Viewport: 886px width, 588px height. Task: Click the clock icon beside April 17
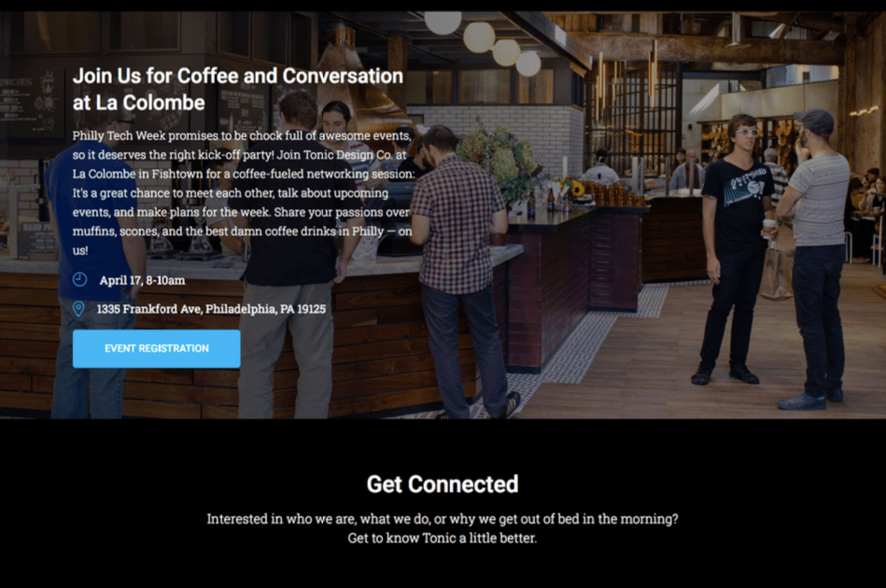coord(79,280)
